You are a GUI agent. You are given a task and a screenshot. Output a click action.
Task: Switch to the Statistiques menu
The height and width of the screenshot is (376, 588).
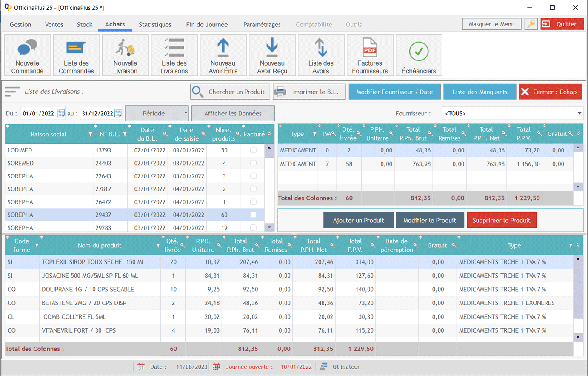(x=155, y=25)
